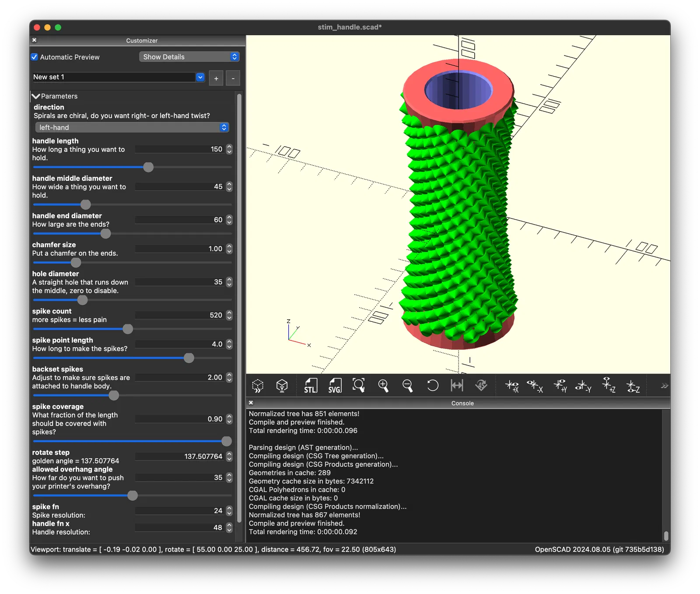
Task: Click the console line 'Geometries in cache: 289'
Action: (290, 473)
